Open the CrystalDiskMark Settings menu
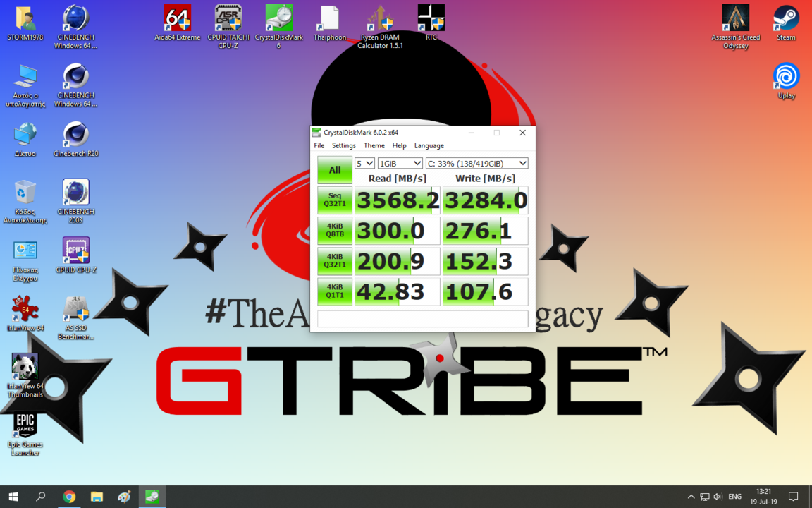Image resolution: width=812 pixels, height=508 pixels. tap(344, 145)
